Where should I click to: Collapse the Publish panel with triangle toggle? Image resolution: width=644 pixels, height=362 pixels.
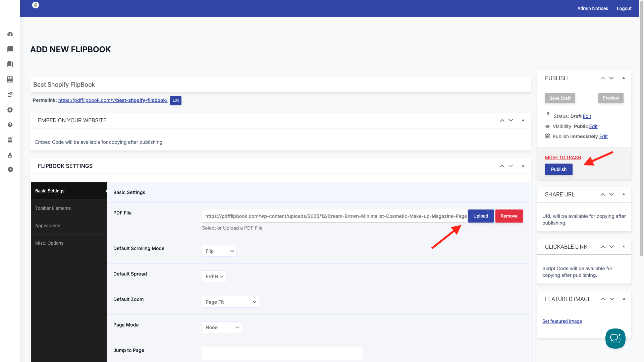click(624, 78)
